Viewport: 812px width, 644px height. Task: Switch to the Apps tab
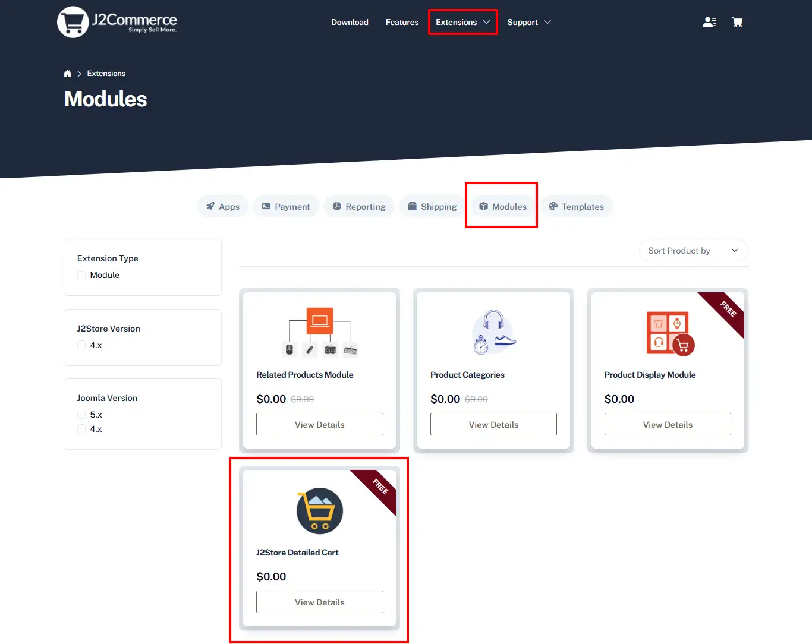tap(222, 207)
